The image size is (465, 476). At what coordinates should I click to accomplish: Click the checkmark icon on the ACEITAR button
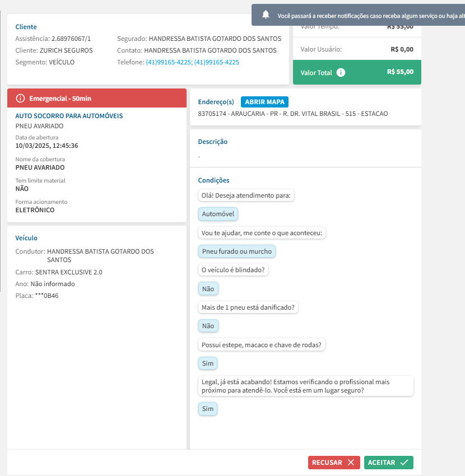point(404,463)
